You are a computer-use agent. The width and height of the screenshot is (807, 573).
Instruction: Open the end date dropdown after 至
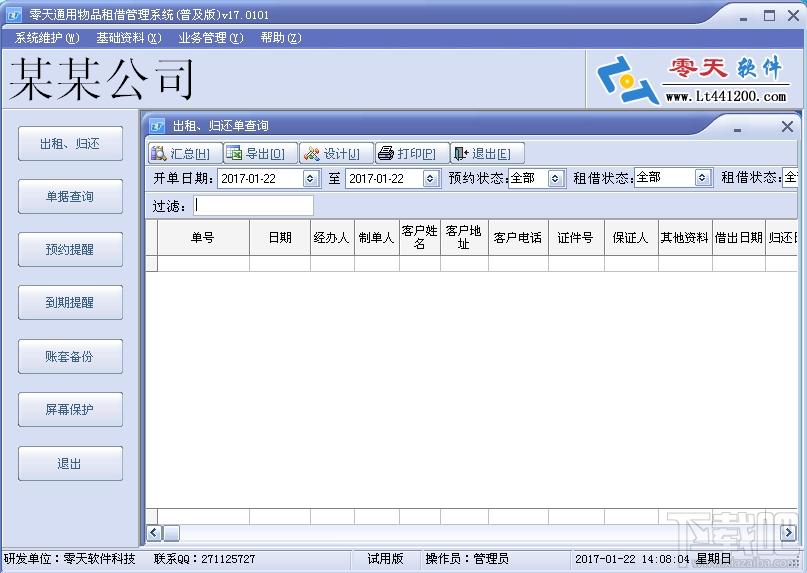[430, 179]
